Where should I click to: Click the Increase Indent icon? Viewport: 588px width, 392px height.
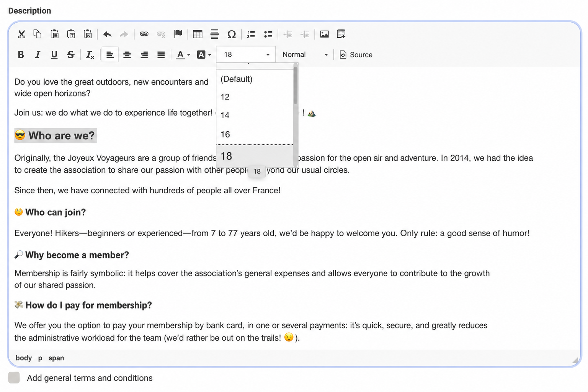pyautogui.click(x=305, y=34)
